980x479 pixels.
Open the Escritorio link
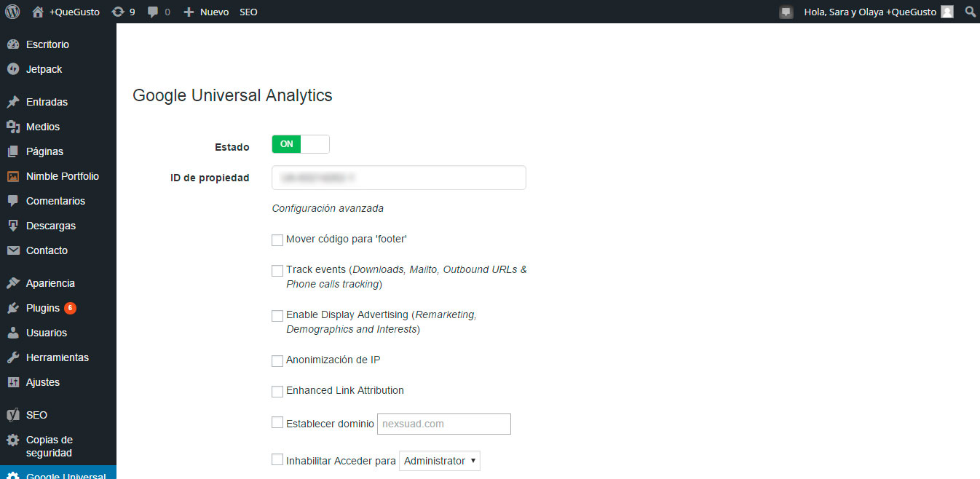coord(47,44)
